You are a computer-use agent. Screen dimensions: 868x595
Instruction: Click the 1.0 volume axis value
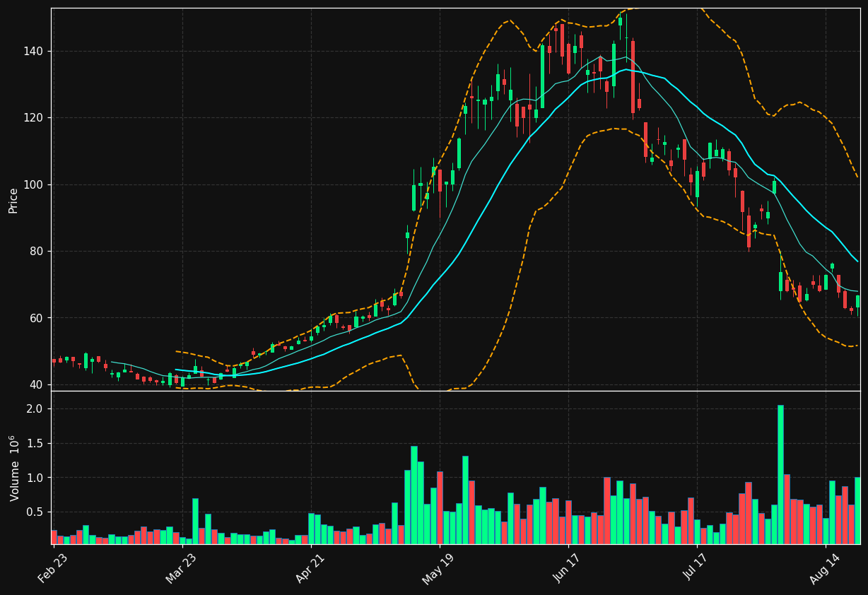tap(35, 478)
